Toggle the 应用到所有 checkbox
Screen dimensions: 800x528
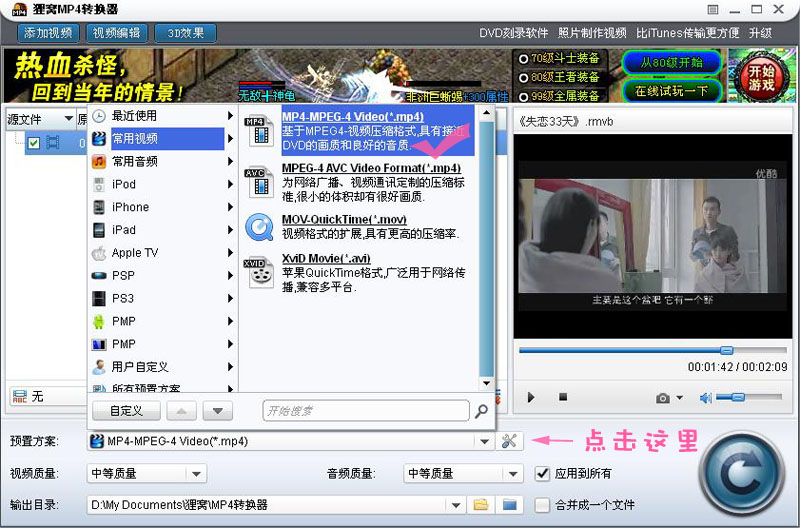[542, 474]
